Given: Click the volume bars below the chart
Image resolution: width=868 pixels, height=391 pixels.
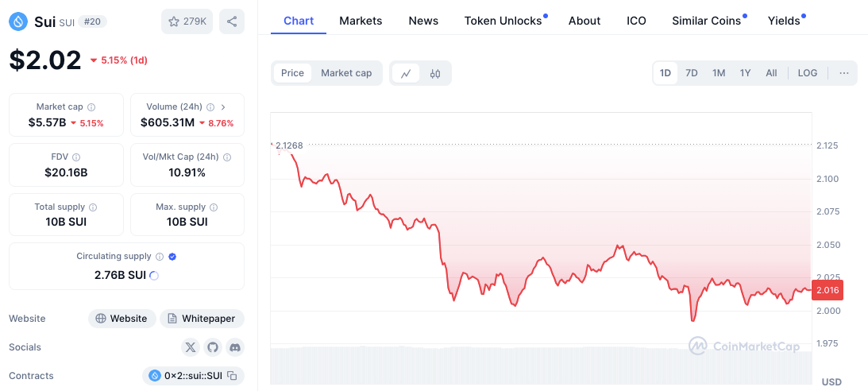Looking at the screenshot, I should pyautogui.click(x=542, y=366).
